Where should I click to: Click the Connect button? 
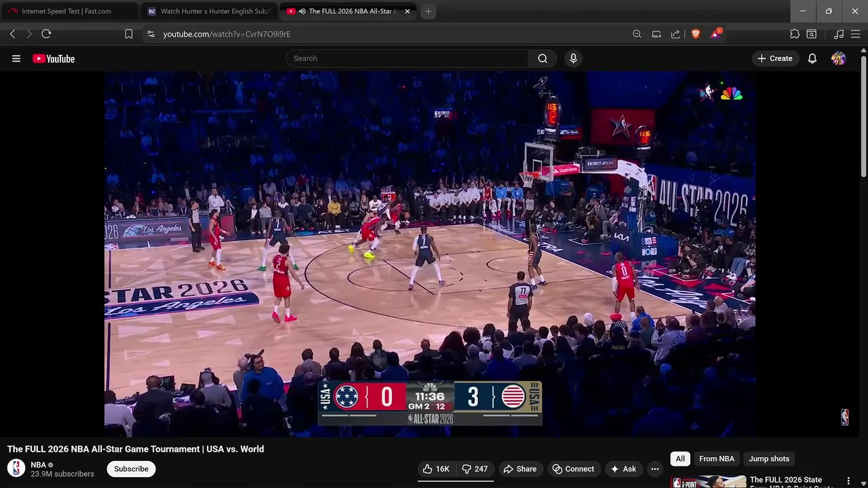coord(574,469)
